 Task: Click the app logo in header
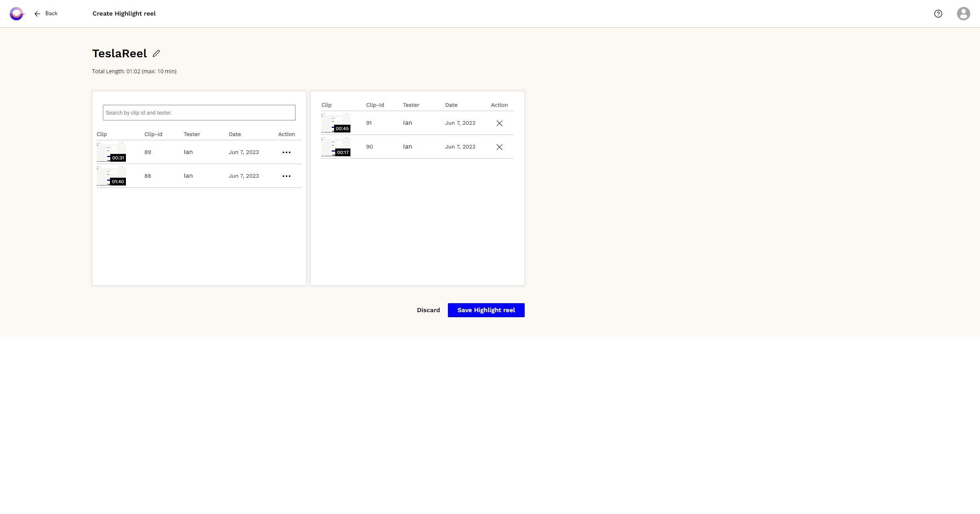[x=17, y=14]
